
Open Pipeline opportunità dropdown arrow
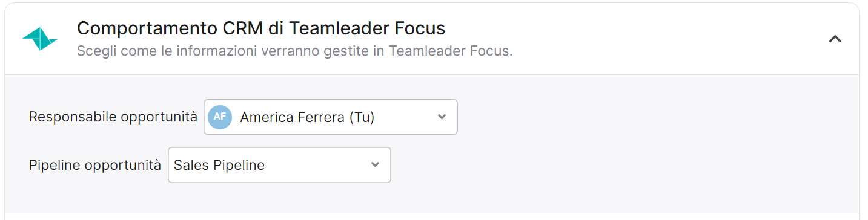tap(375, 164)
